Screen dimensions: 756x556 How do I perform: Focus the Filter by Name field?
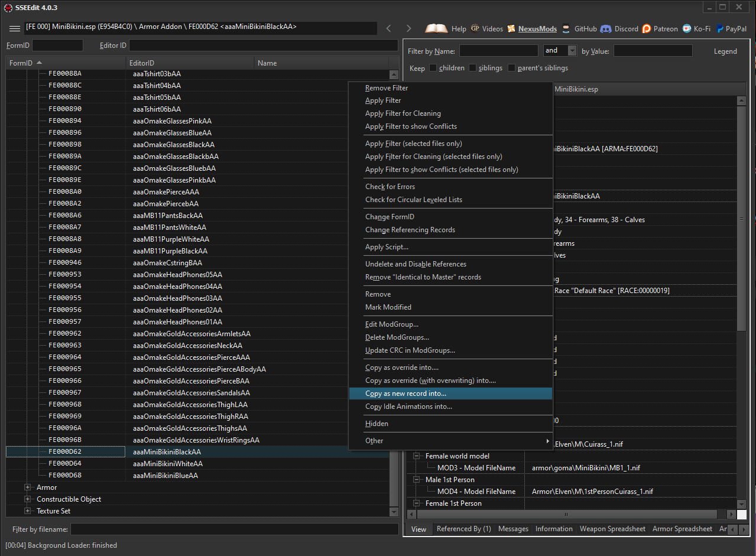pos(498,51)
